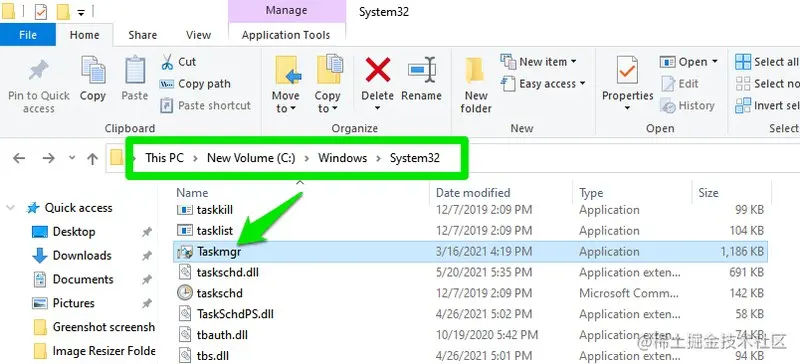Cut the selected file with scissors icon

[167, 62]
